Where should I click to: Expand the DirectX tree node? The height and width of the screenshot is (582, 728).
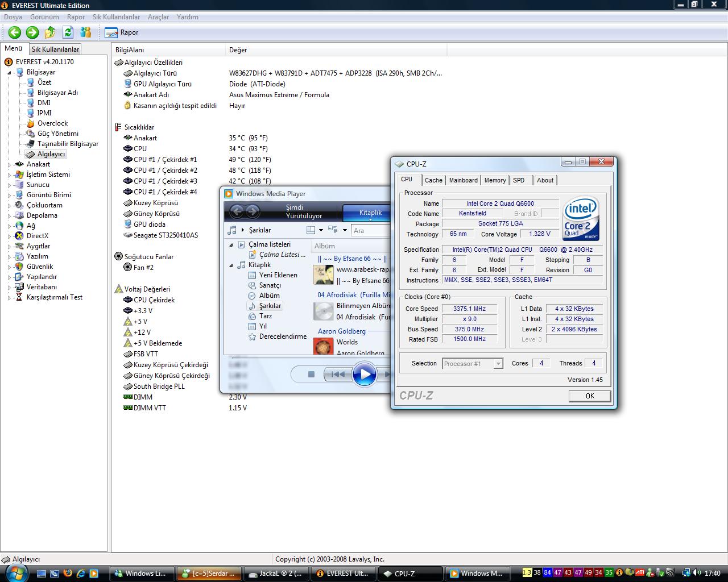pos(9,236)
